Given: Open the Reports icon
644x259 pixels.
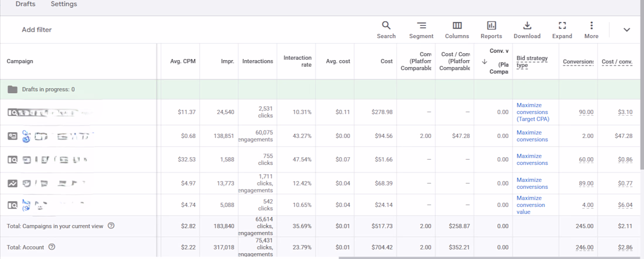Looking at the screenshot, I should tap(491, 26).
